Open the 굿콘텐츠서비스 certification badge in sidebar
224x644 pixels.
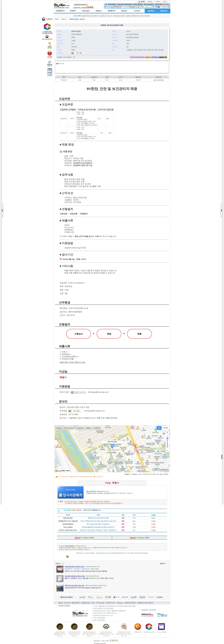pyautogui.click(x=47, y=28)
